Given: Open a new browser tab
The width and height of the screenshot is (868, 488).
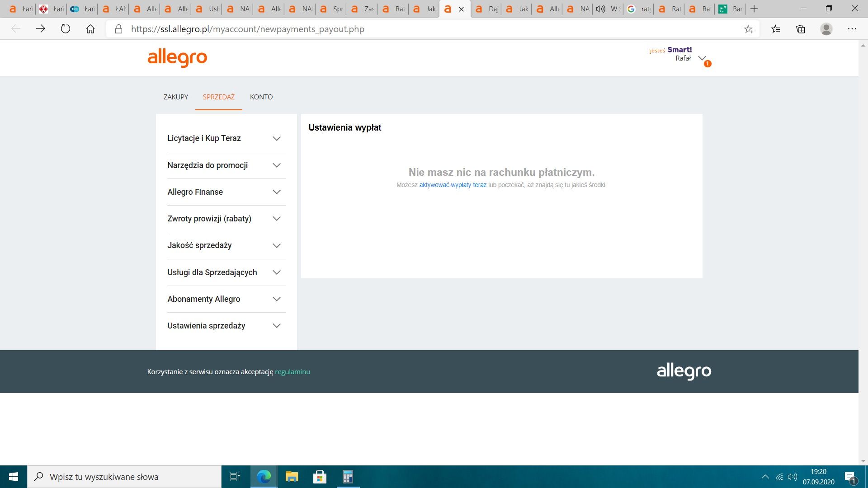Looking at the screenshot, I should [754, 9].
